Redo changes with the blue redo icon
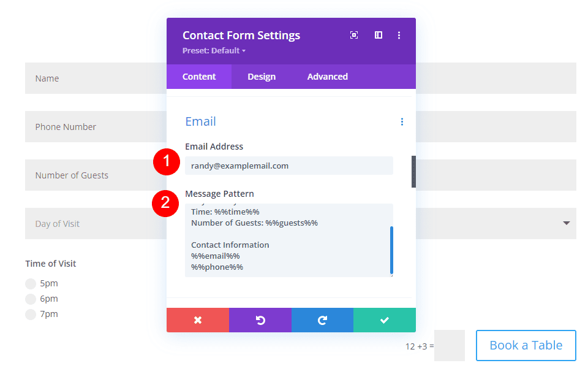 (322, 319)
